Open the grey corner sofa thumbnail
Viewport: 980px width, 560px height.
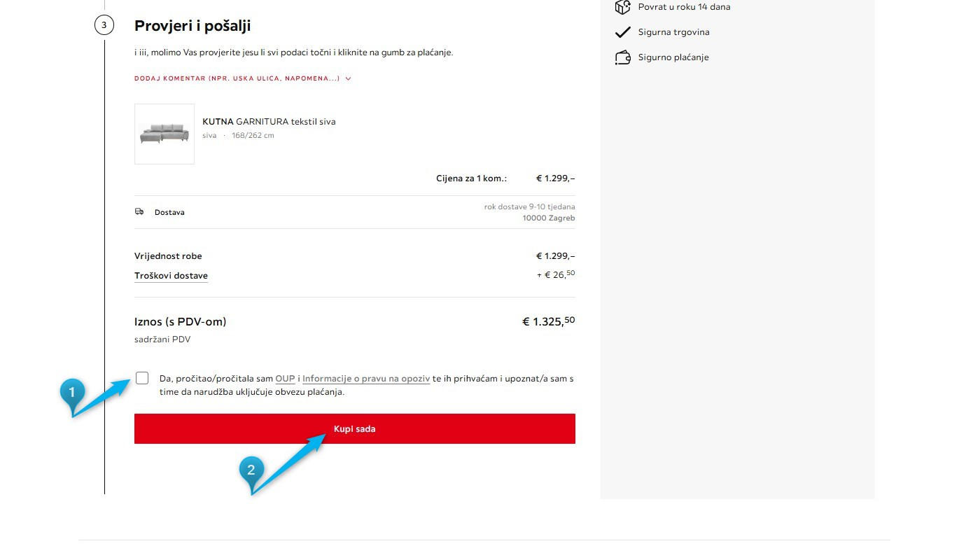pyautogui.click(x=164, y=134)
